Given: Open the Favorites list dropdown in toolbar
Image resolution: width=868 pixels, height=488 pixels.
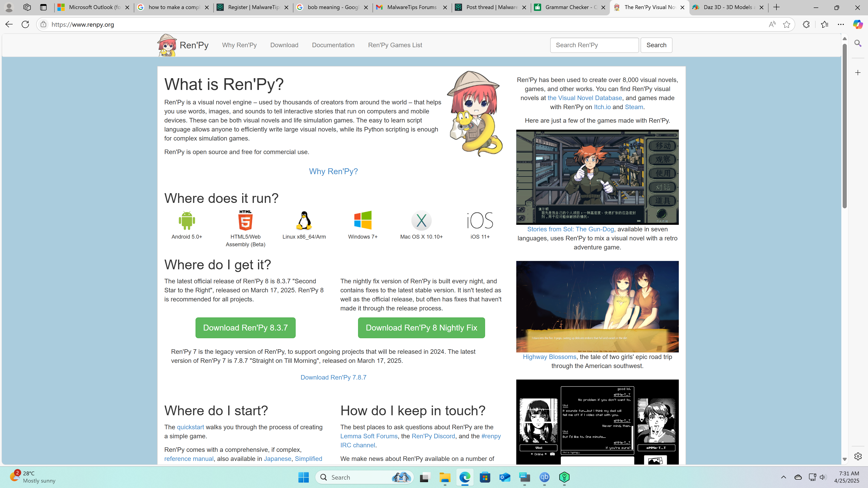Looking at the screenshot, I should 825,24.
